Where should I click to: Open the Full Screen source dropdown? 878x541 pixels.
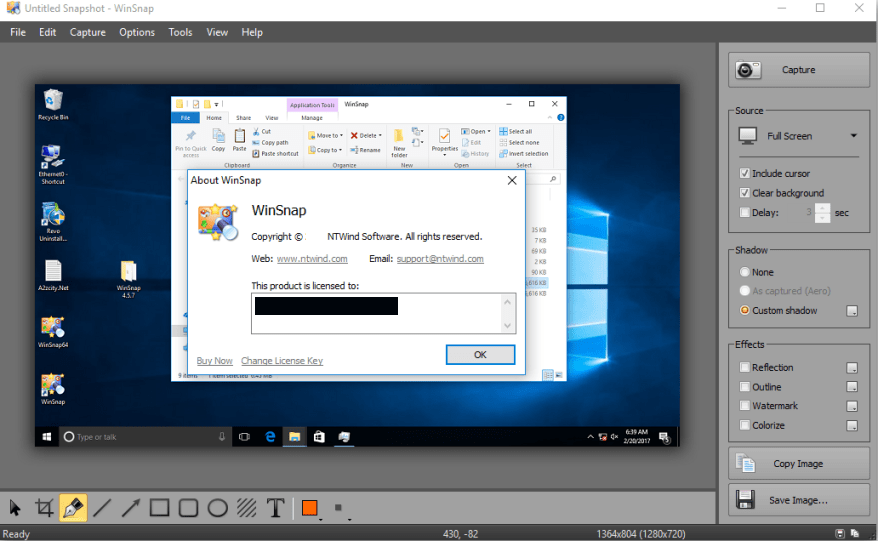coord(798,136)
